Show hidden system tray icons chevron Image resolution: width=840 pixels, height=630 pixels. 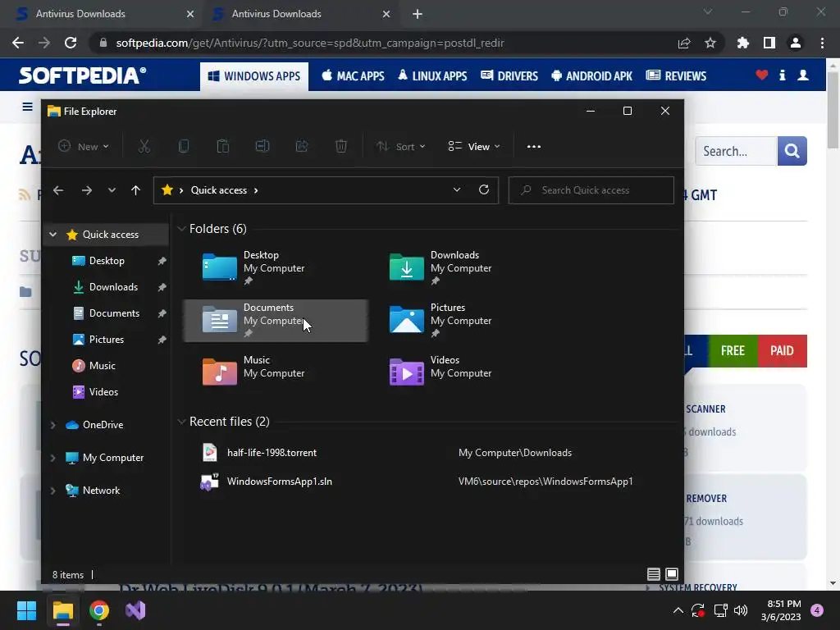coord(678,610)
